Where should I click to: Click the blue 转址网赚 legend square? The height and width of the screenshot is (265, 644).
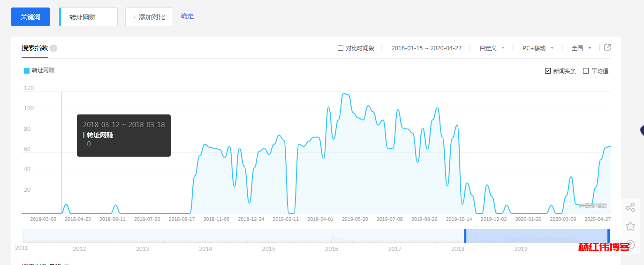click(x=27, y=70)
